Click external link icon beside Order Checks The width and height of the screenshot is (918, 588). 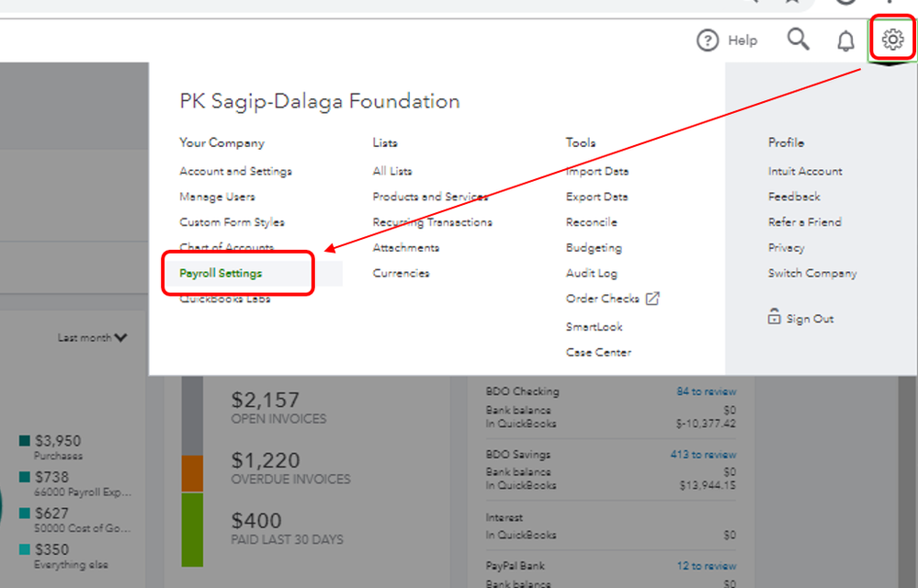coord(652,299)
